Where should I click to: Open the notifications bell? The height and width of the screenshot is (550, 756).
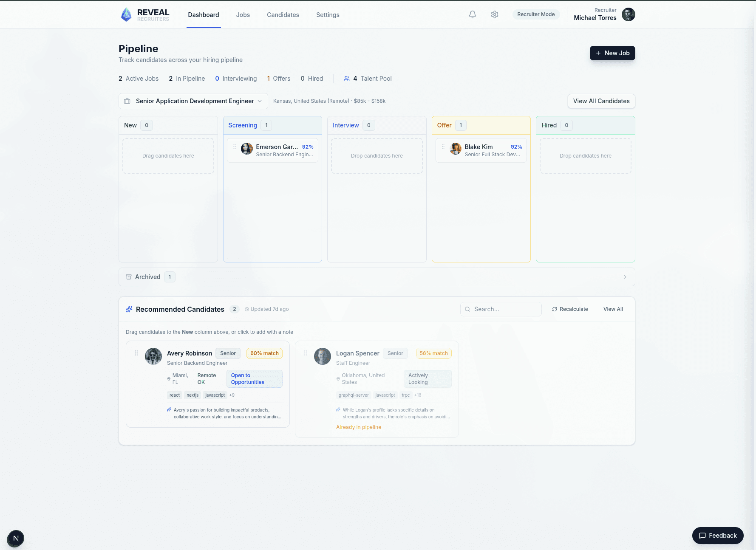[472, 14]
